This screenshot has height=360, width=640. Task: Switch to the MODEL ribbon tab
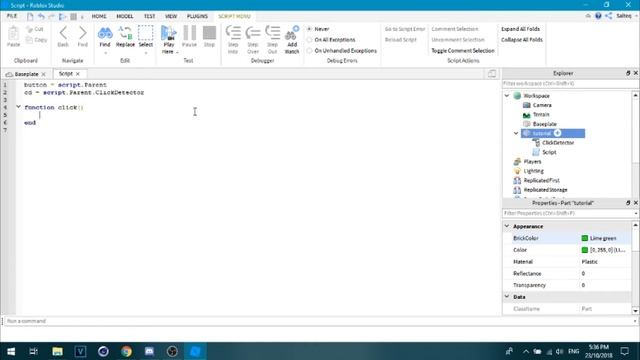[x=125, y=16]
